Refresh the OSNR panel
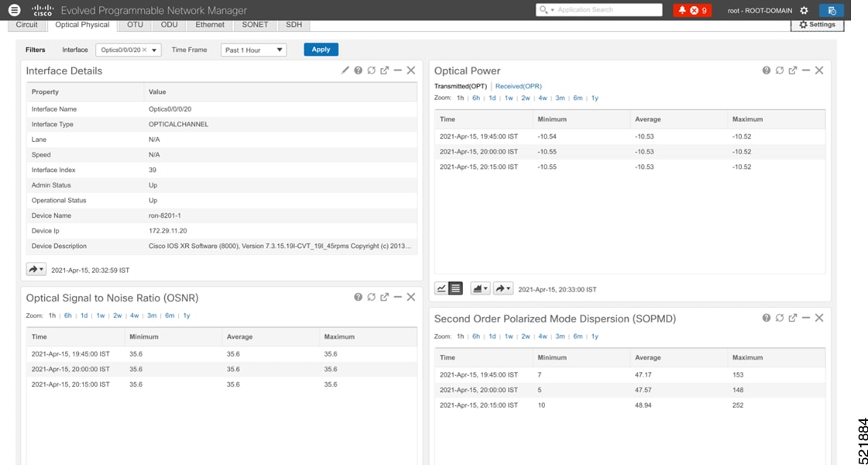Viewport: 868px width, 465px height. tap(372, 297)
